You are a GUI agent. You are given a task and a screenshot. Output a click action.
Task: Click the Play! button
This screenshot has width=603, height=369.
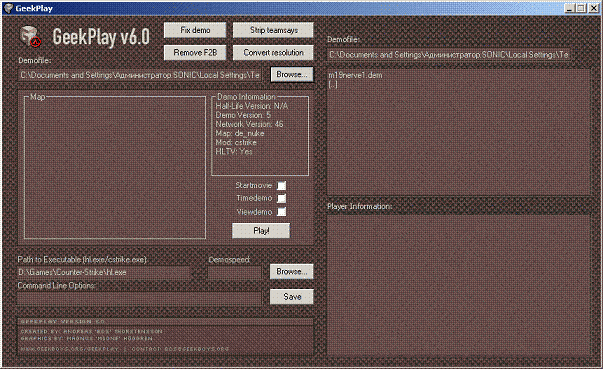click(x=261, y=231)
